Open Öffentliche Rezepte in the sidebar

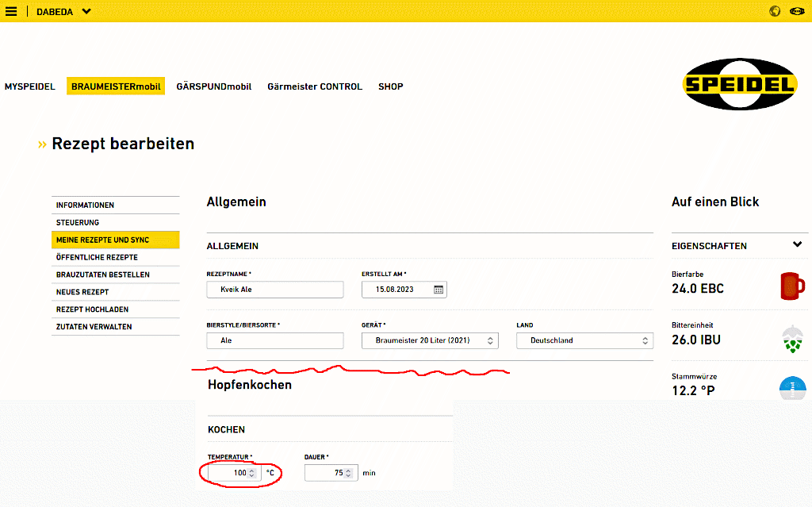point(97,257)
